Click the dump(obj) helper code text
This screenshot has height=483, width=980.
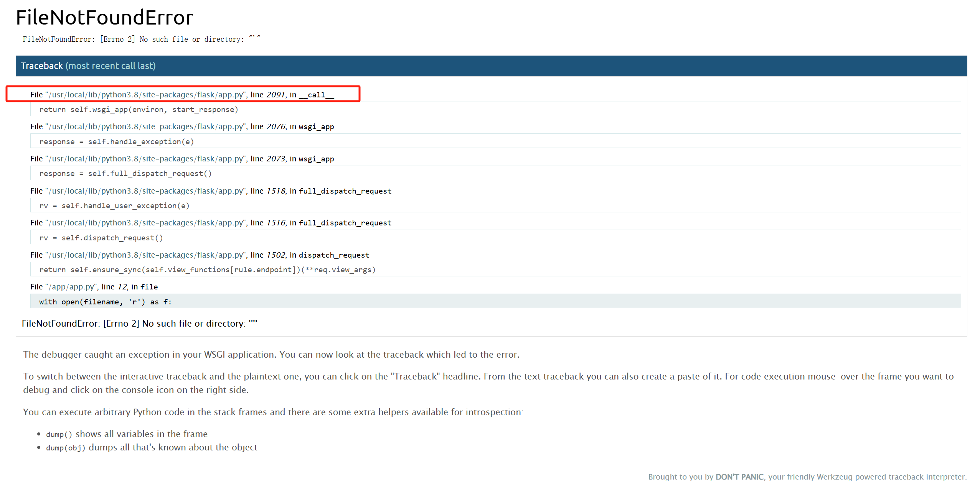(65, 448)
